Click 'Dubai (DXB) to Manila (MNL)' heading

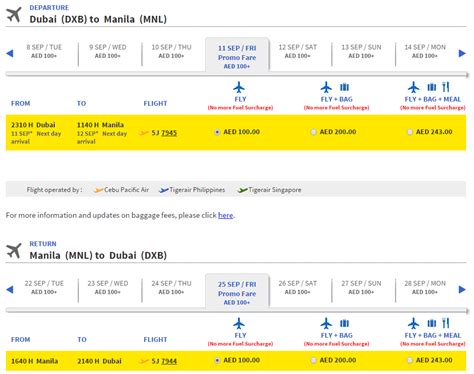pos(98,19)
